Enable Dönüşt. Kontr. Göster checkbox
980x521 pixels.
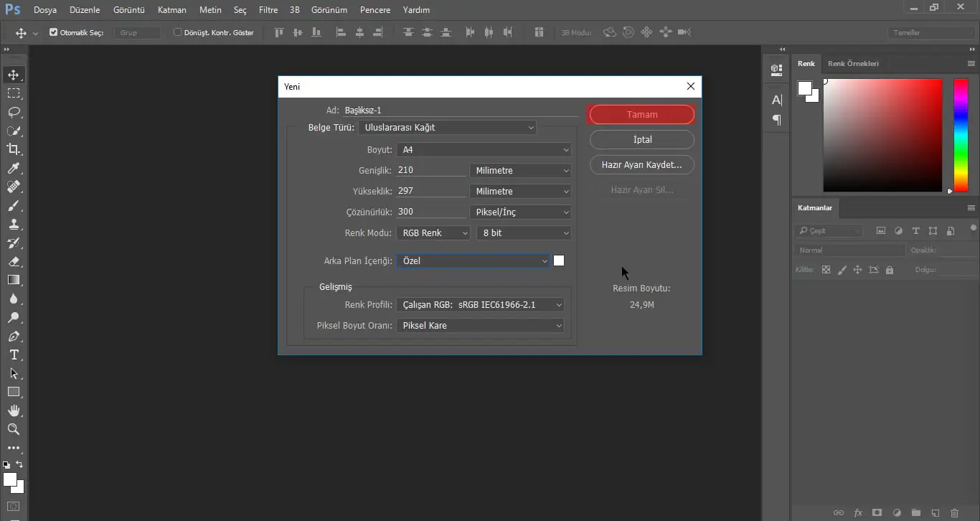pos(178,32)
